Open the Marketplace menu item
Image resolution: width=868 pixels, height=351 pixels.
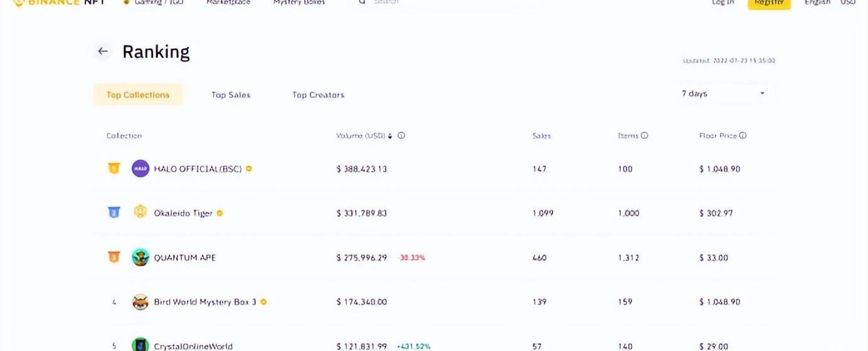coord(228,3)
